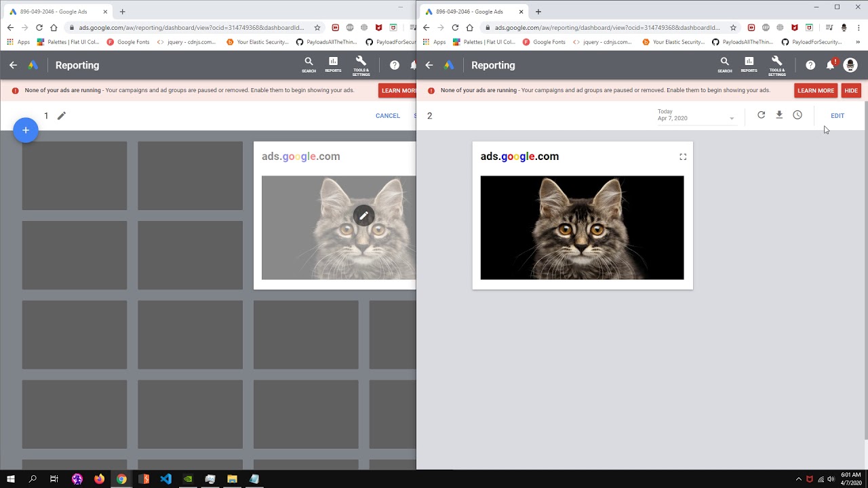Open Task View on taskbar
The width and height of the screenshot is (868, 488).
54,479
